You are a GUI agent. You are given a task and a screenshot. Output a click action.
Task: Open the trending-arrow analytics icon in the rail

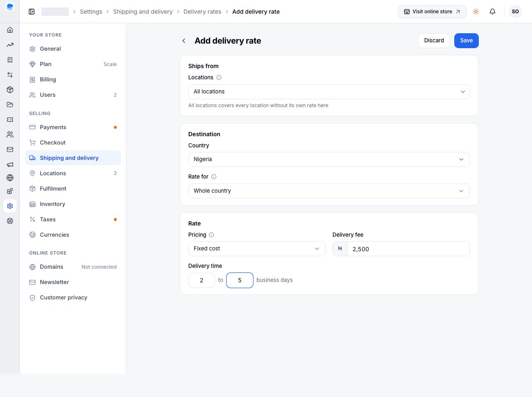[x=10, y=45]
